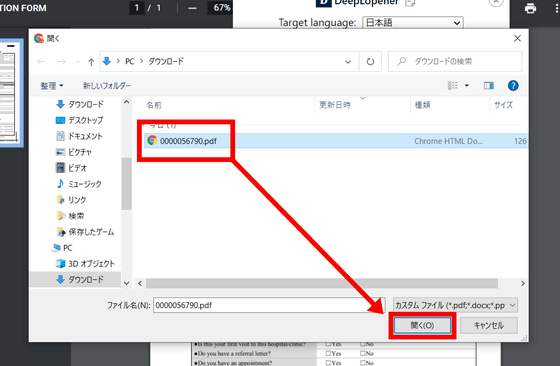
Task: Click the search Downloads input field
Action: click(x=455, y=61)
